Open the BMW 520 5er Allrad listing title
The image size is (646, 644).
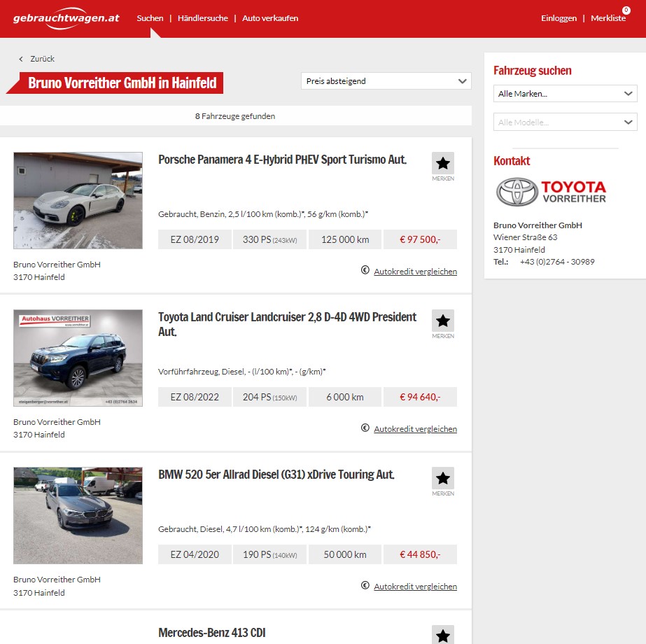(276, 475)
